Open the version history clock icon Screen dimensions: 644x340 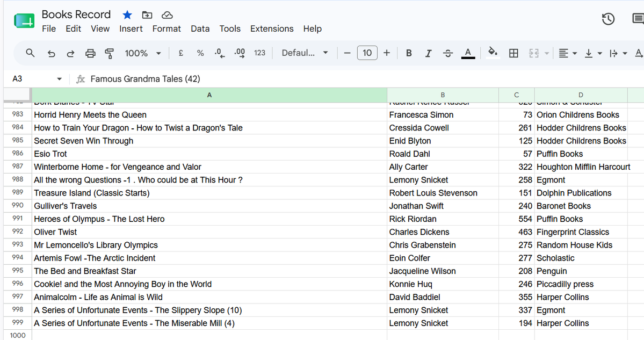coord(608,19)
